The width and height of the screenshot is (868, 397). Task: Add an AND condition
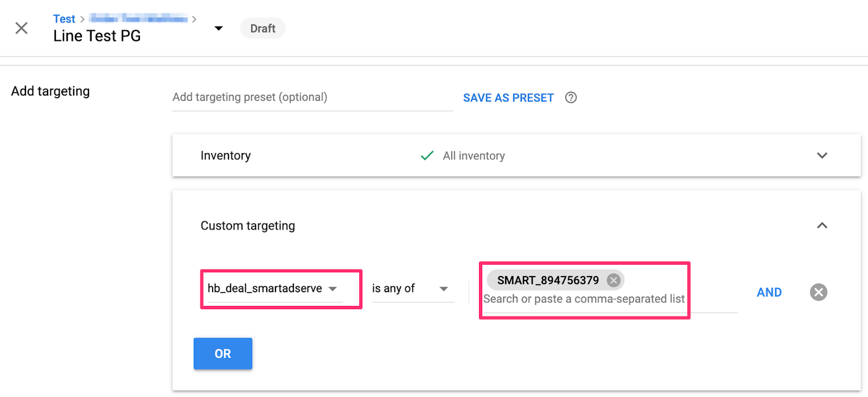[769, 292]
